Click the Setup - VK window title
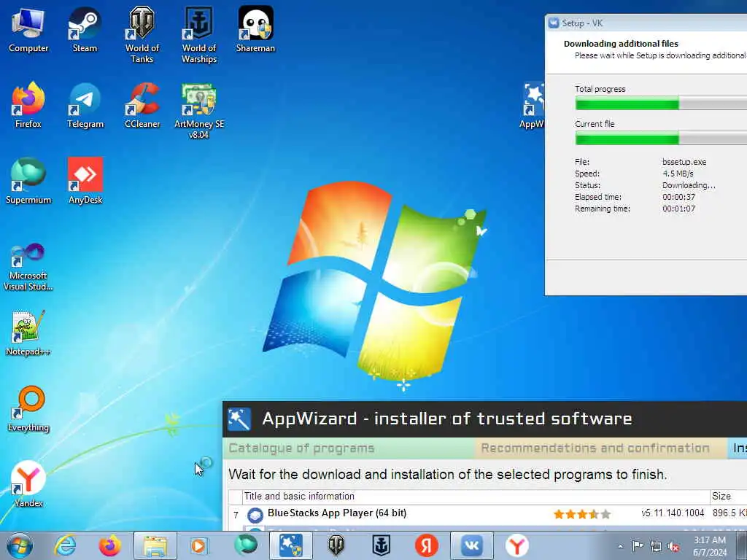Image resolution: width=747 pixels, height=560 pixels. coord(582,23)
